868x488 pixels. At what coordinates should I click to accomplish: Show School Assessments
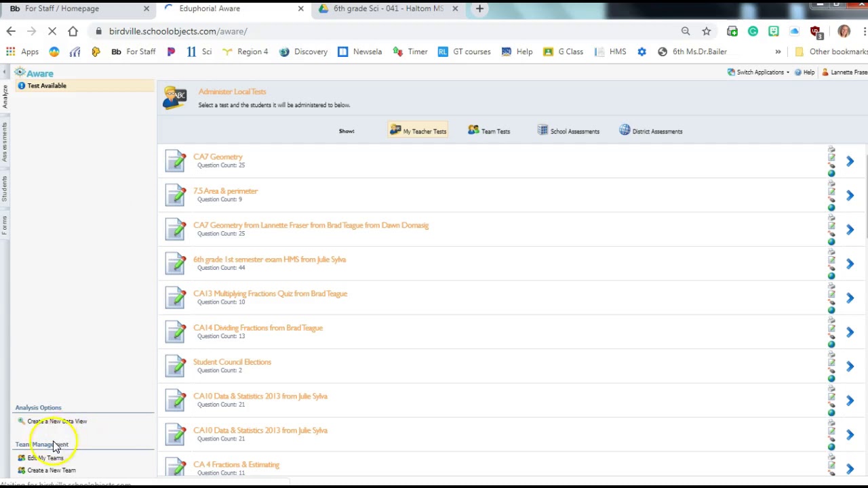[568, 131]
